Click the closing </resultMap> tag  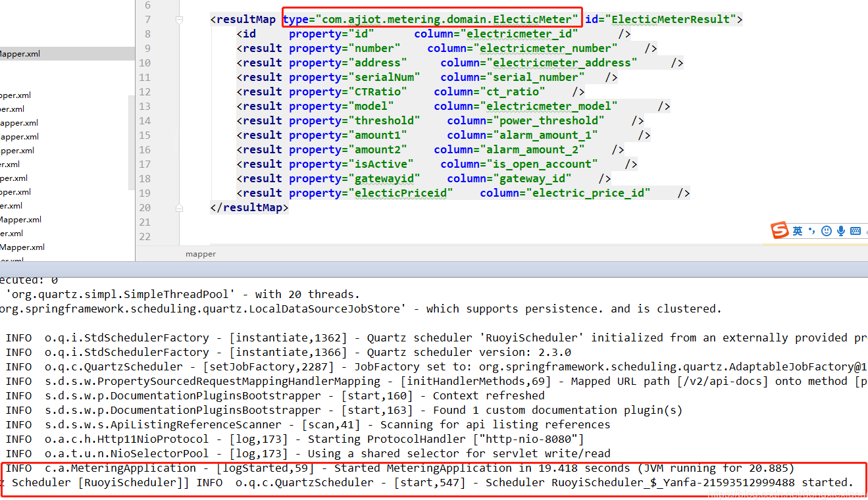[249, 208]
